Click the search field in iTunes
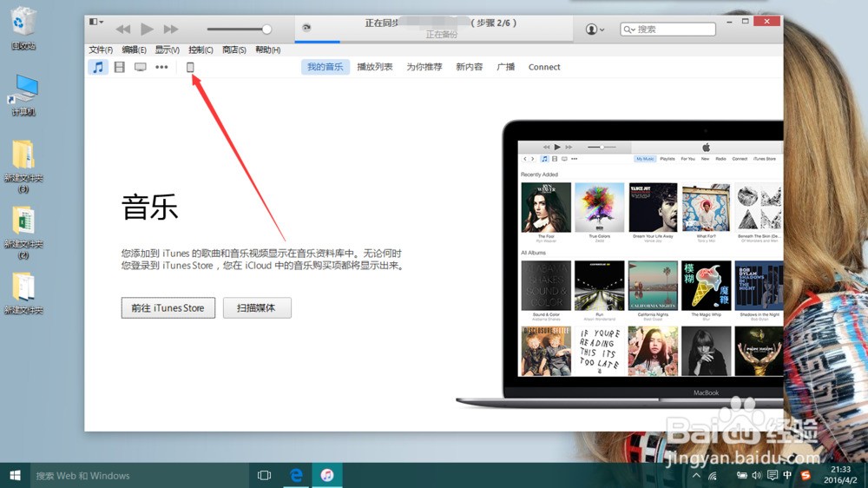The image size is (868, 488). point(667,30)
